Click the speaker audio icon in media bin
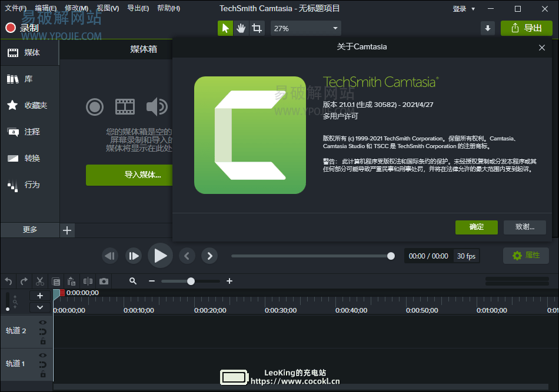The height and width of the screenshot is (392, 559). pos(157,107)
